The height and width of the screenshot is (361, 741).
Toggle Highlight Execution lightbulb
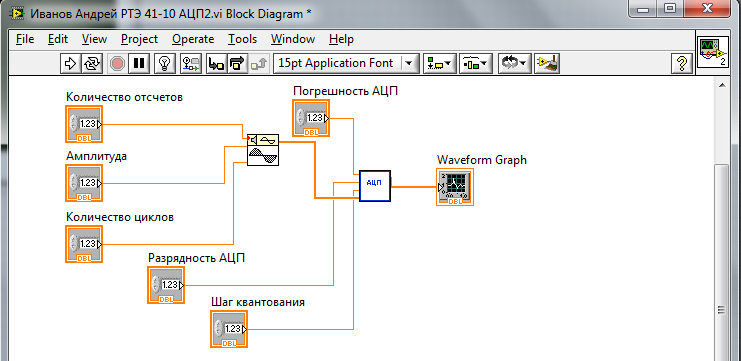click(165, 63)
